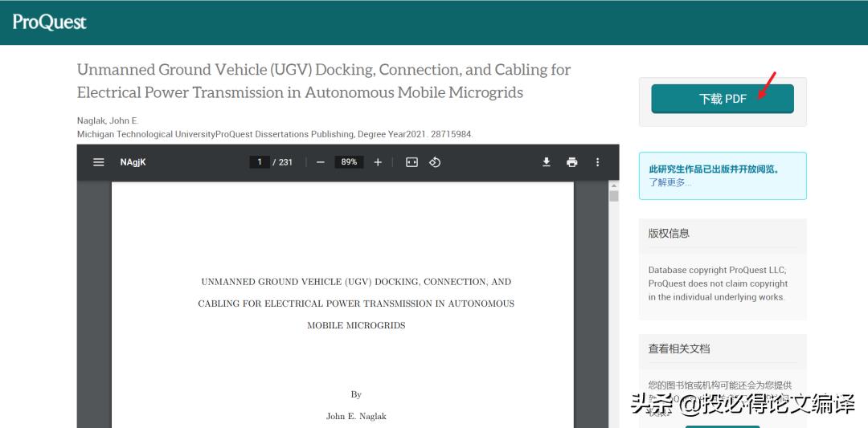Click the 版权信息 section header
This screenshot has height=428, width=868.
click(x=669, y=234)
